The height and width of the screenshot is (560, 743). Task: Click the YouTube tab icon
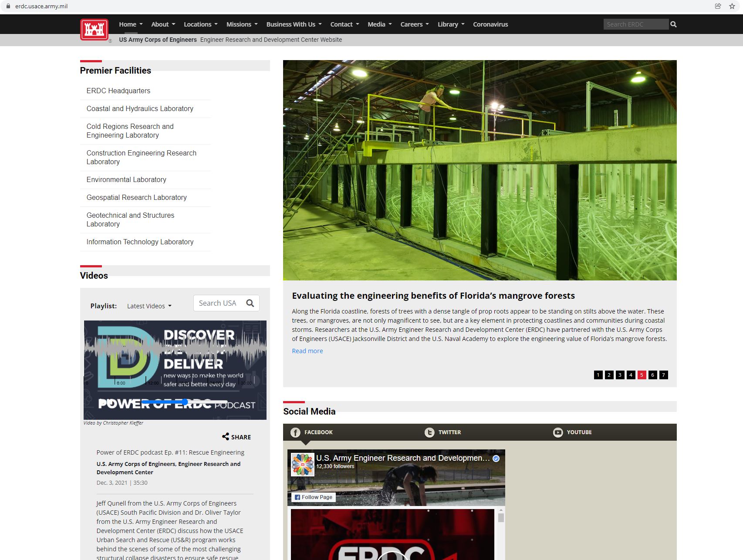point(558,432)
